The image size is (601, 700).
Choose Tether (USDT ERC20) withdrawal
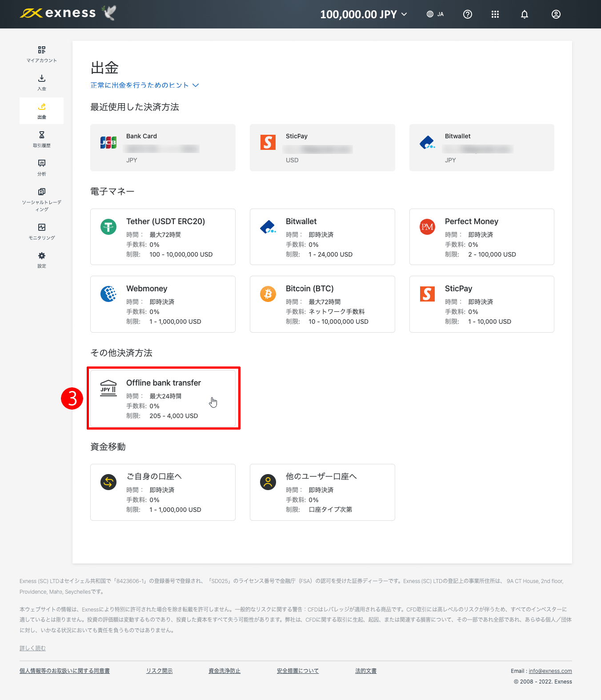coord(163,237)
